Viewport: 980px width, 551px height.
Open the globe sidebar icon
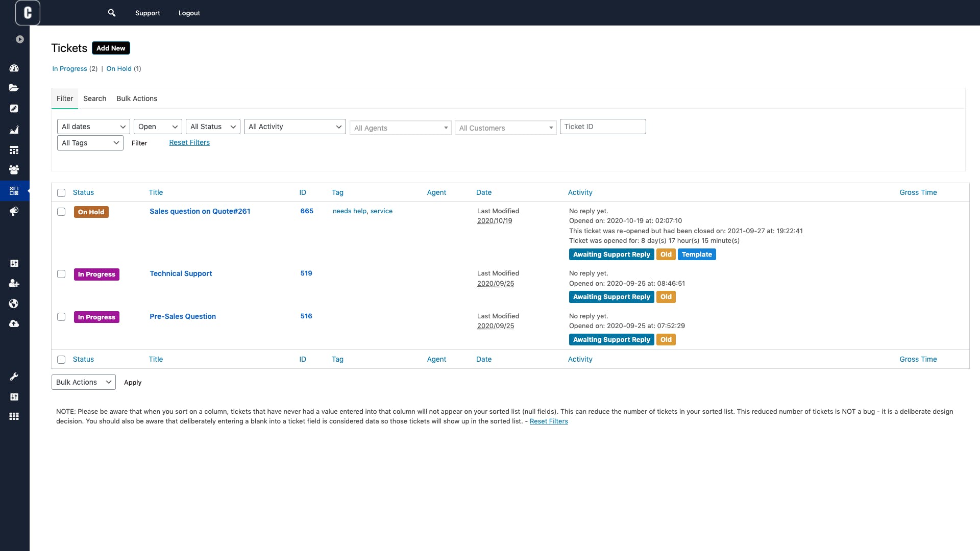coord(14,304)
